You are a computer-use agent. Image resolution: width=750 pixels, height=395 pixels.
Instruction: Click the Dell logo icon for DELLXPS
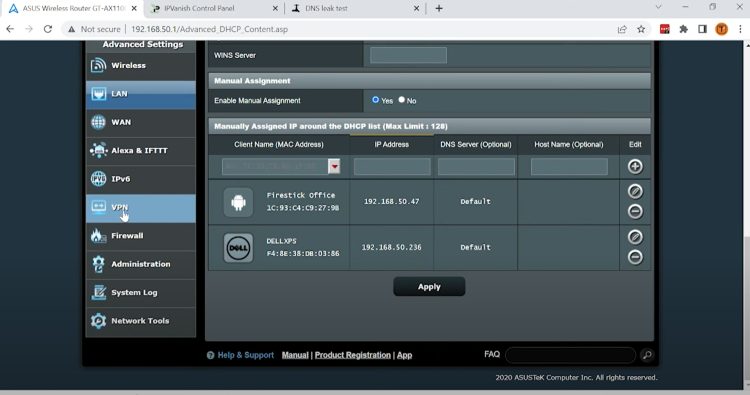(238, 248)
